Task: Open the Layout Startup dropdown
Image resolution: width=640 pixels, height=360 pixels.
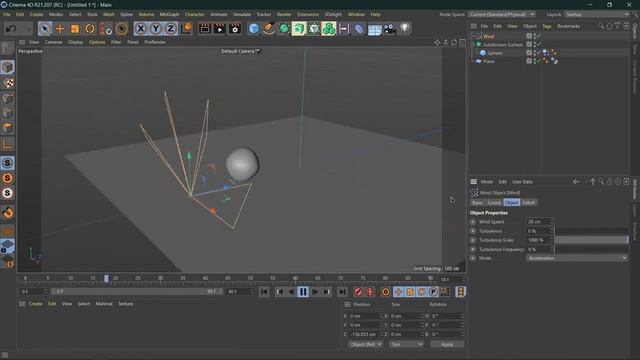Action: [597, 14]
